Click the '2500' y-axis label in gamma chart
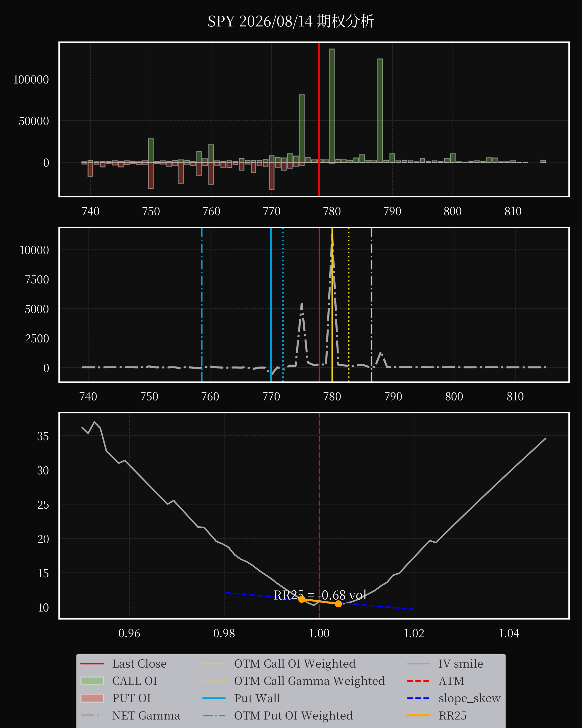 click(x=37, y=338)
